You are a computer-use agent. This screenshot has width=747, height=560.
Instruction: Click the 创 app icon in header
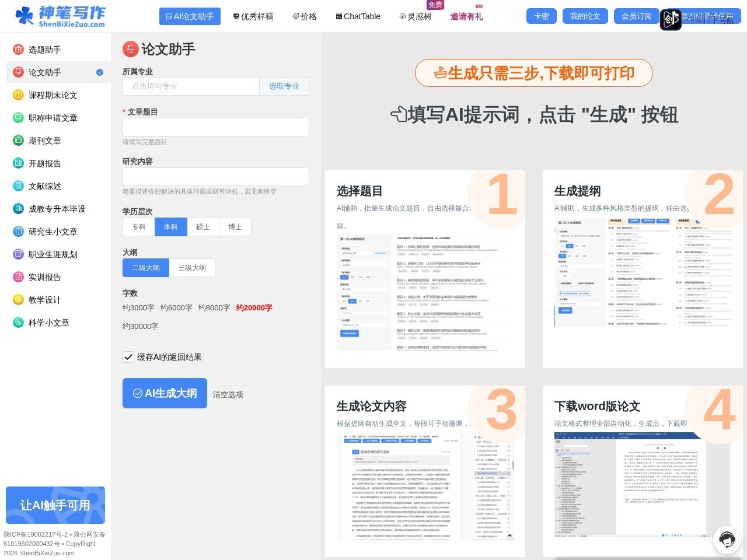point(671,20)
